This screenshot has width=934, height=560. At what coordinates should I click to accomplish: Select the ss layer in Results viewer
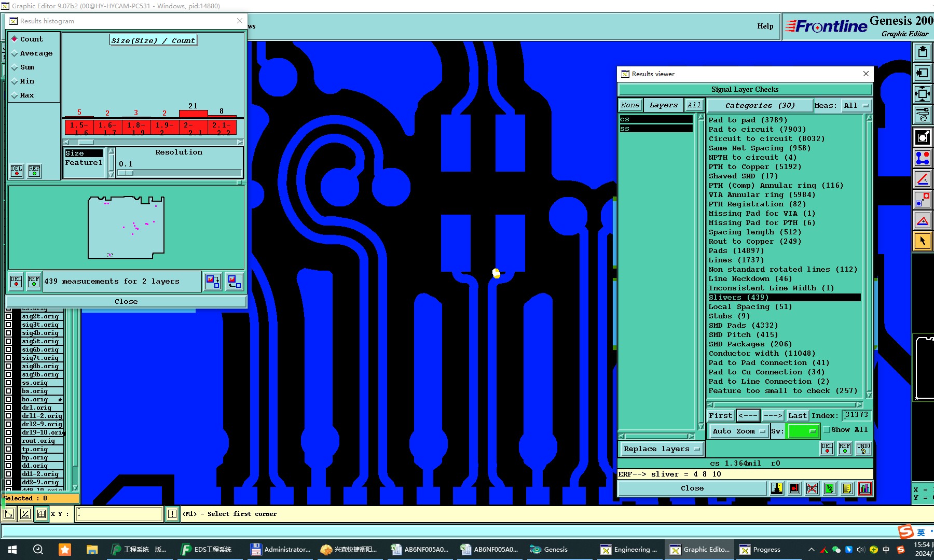(656, 129)
